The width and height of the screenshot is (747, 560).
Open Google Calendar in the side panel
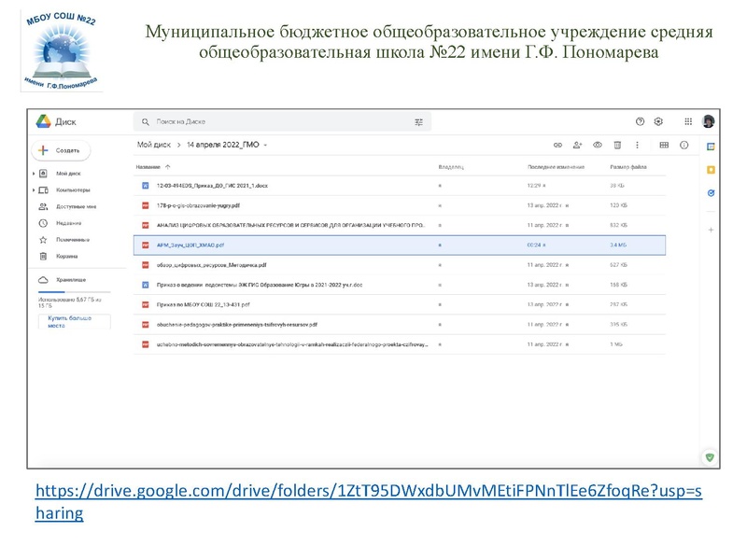click(709, 146)
